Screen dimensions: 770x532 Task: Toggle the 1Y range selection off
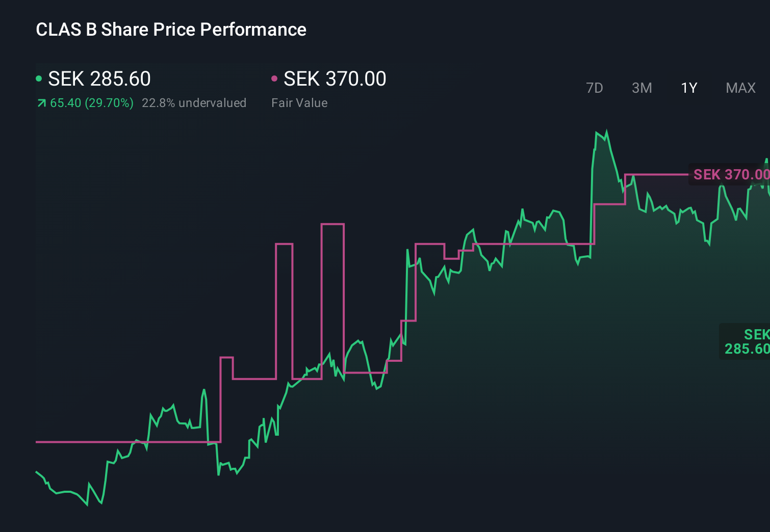688,88
